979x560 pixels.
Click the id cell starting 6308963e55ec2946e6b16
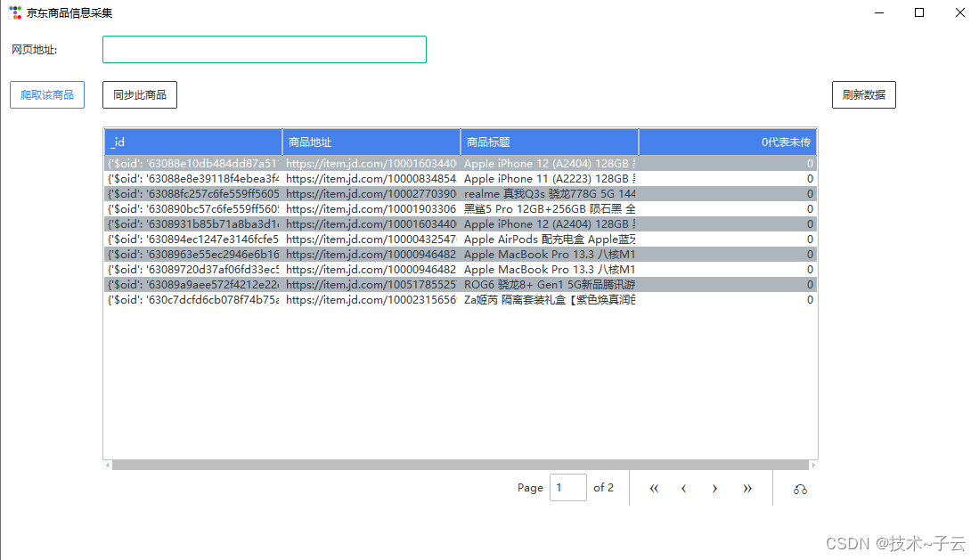point(193,254)
